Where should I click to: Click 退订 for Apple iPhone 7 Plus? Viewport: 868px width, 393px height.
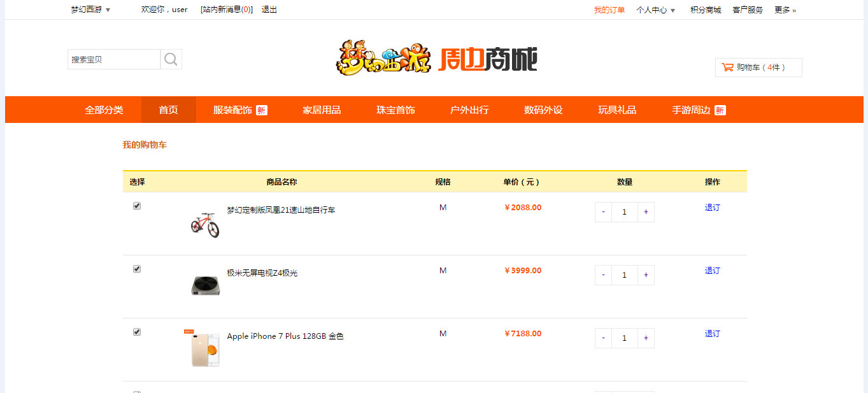pyautogui.click(x=712, y=334)
